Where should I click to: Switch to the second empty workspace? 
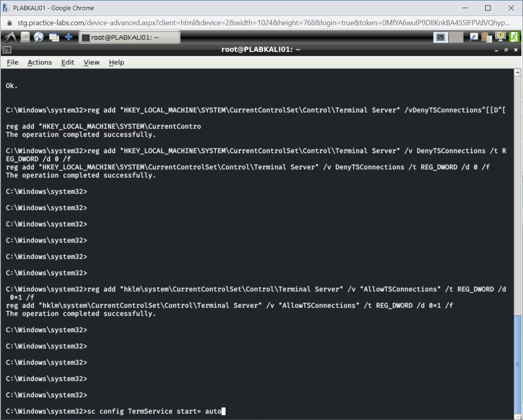[x=456, y=37]
